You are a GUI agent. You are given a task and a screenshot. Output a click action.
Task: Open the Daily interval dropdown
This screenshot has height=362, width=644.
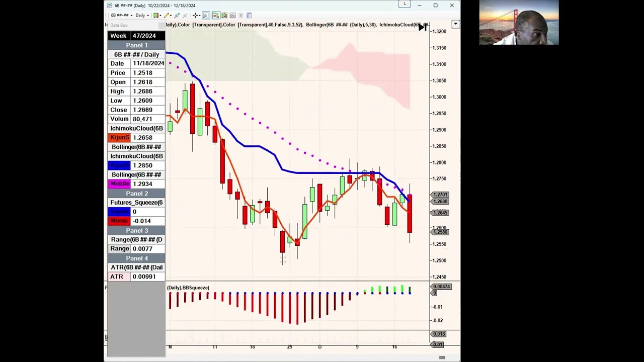tap(142, 15)
